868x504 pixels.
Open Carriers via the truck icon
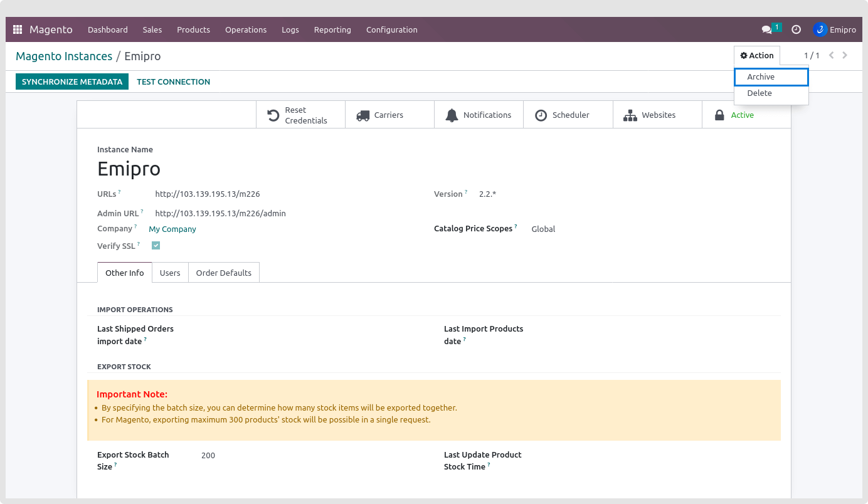coord(363,115)
